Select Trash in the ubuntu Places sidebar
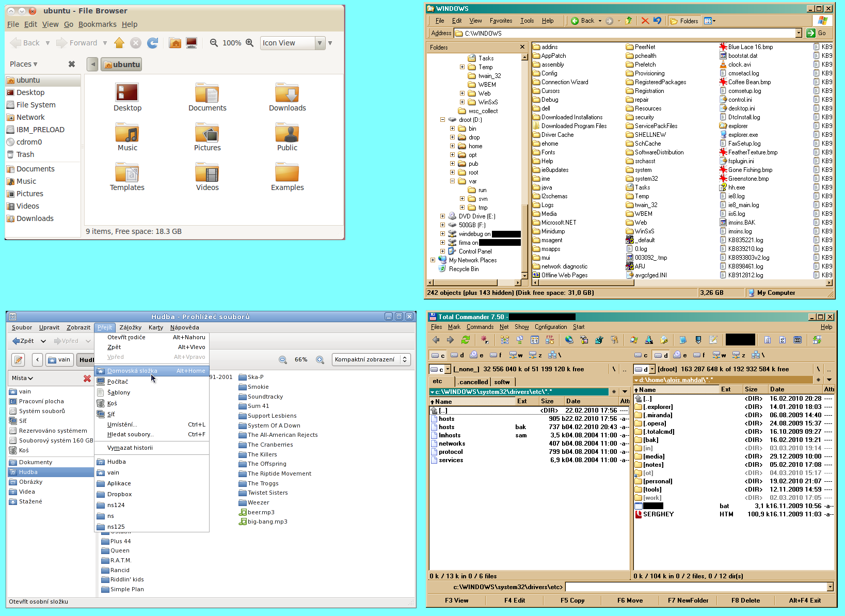Screen dimensions: 845x616 point(25,154)
